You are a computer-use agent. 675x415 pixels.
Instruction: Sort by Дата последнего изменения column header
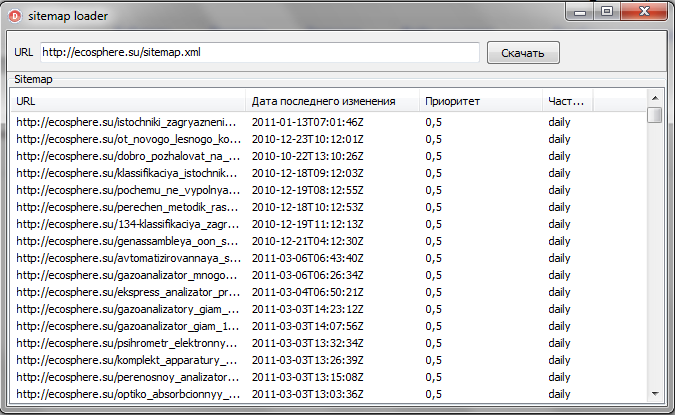click(332, 101)
